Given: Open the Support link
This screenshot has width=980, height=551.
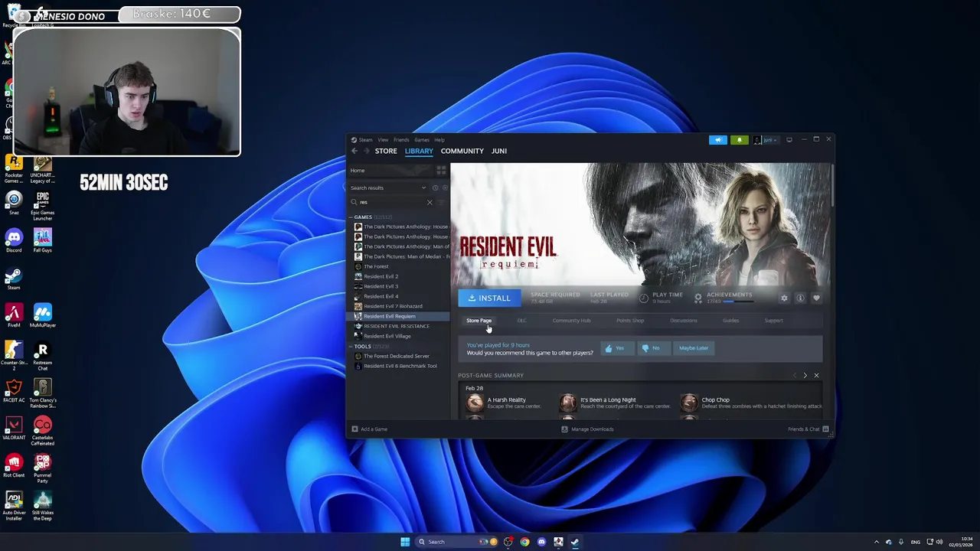Looking at the screenshot, I should click(773, 321).
